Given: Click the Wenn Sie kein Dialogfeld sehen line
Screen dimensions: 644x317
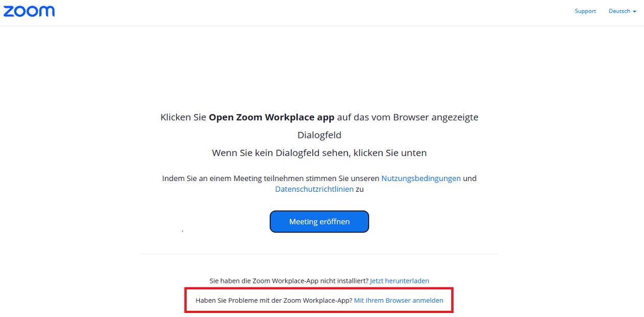Looking at the screenshot, I should [319, 153].
